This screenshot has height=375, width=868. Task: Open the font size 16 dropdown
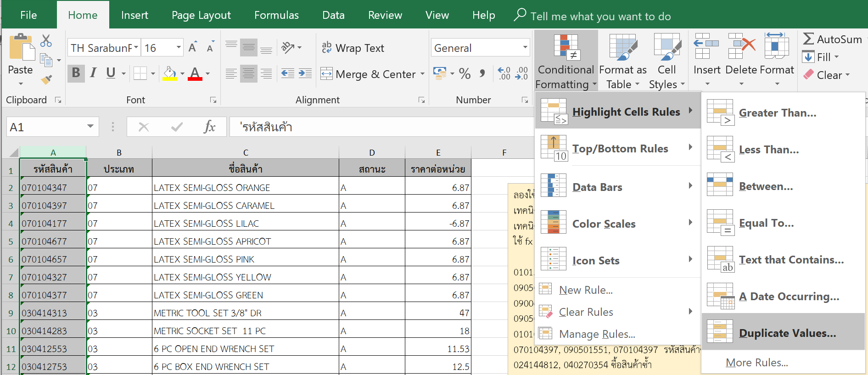(179, 48)
